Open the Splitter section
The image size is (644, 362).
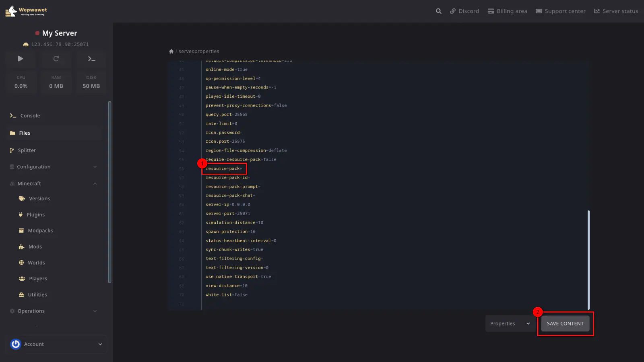(27, 150)
